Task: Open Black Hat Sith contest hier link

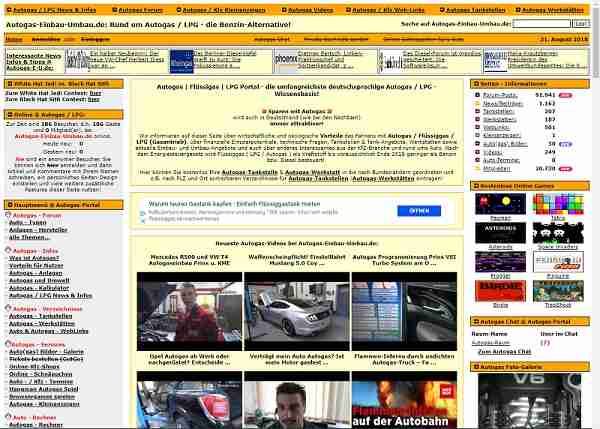Action: coord(94,100)
